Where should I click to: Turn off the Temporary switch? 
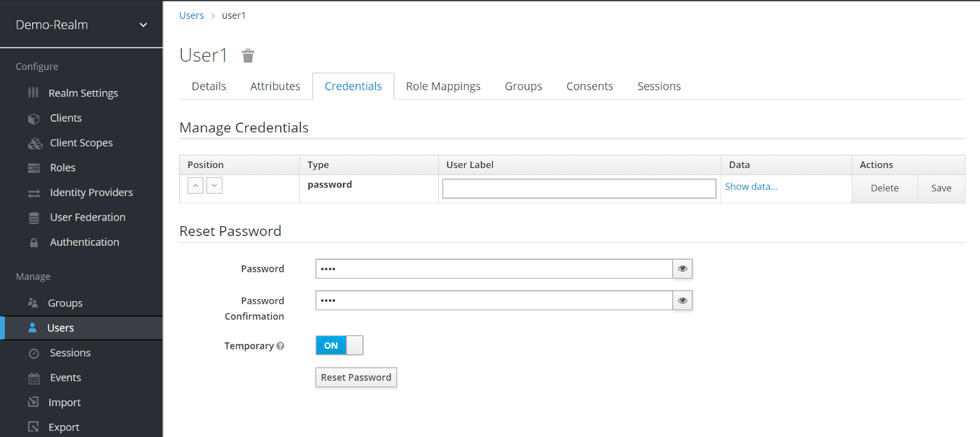tap(339, 345)
